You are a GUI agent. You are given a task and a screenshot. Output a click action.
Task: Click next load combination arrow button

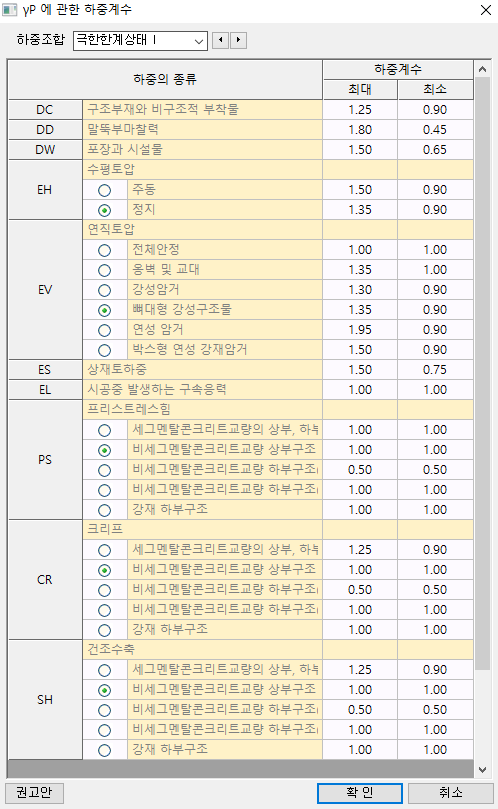(x=238, y=40)
